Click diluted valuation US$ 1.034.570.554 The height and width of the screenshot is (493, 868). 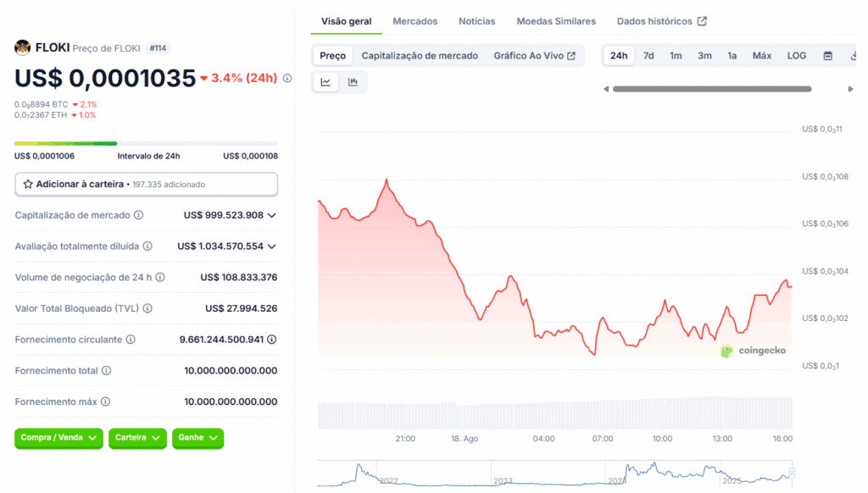click(220, 246)
